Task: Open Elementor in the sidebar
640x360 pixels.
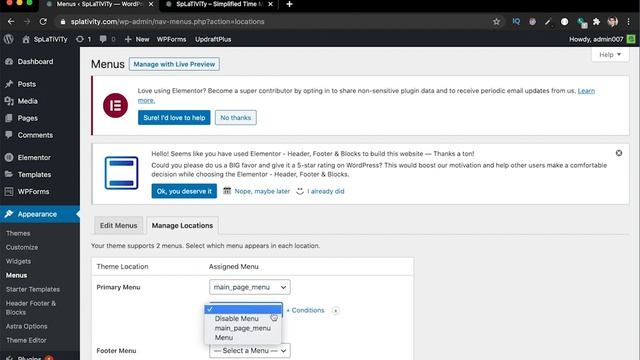Action: click(x=34, y=158)
